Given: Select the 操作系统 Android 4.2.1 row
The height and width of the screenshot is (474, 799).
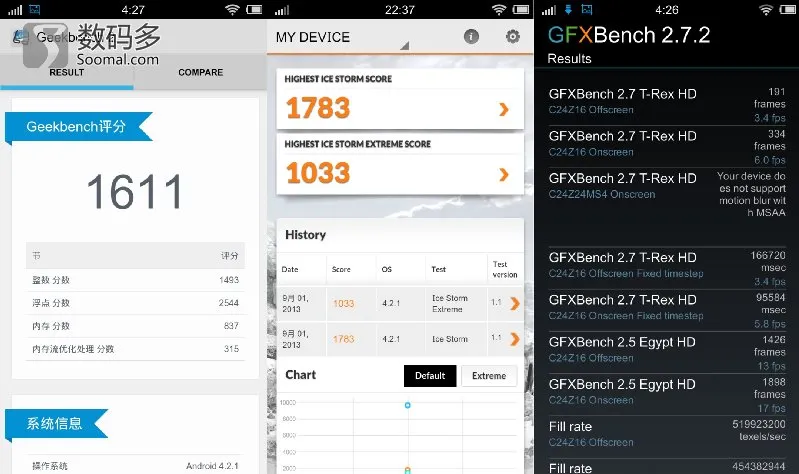Looking at the screenshot, I should [x=135, y=465].
